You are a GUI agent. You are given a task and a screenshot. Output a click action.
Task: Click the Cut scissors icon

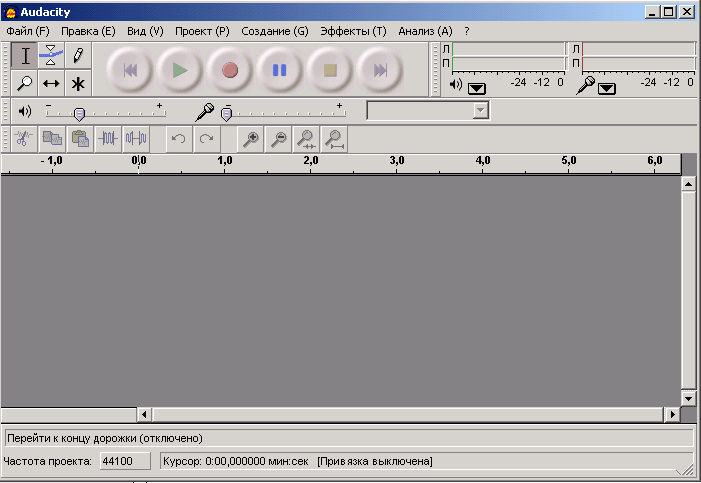coord(24,139)
